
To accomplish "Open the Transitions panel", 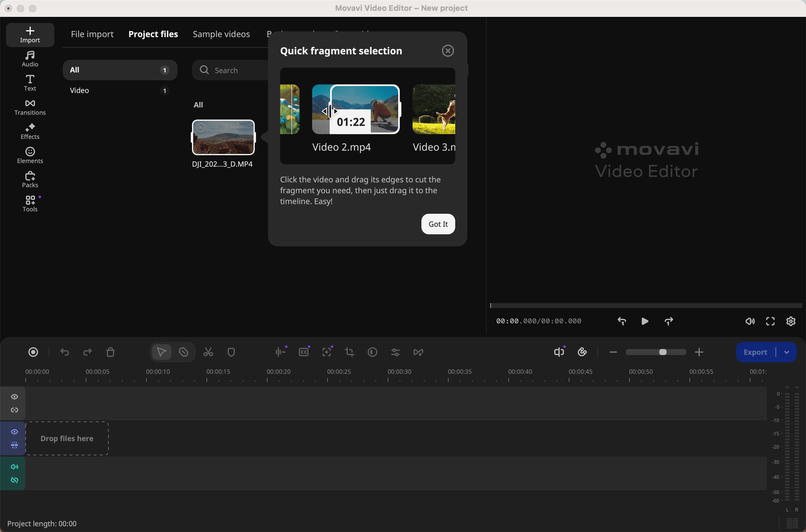I will click(x=30, y=107).
